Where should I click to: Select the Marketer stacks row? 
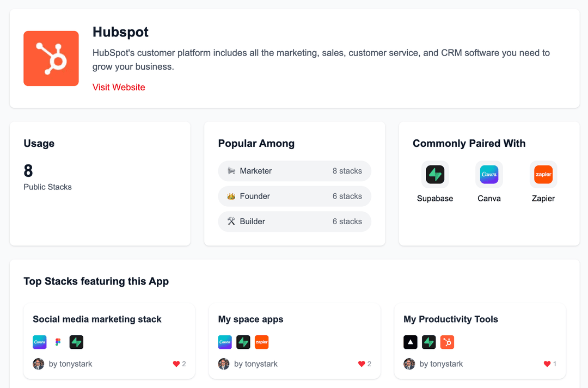coord(295,171)
